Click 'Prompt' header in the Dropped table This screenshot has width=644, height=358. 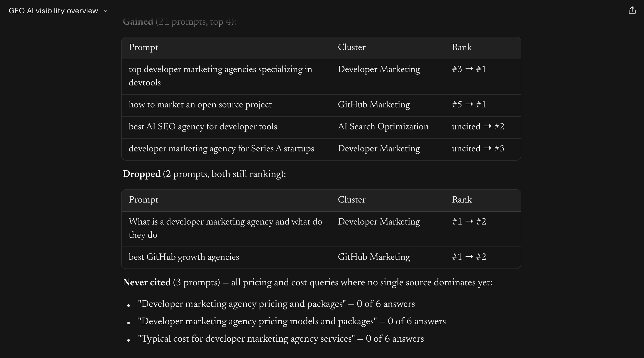[x=143, y=200]
